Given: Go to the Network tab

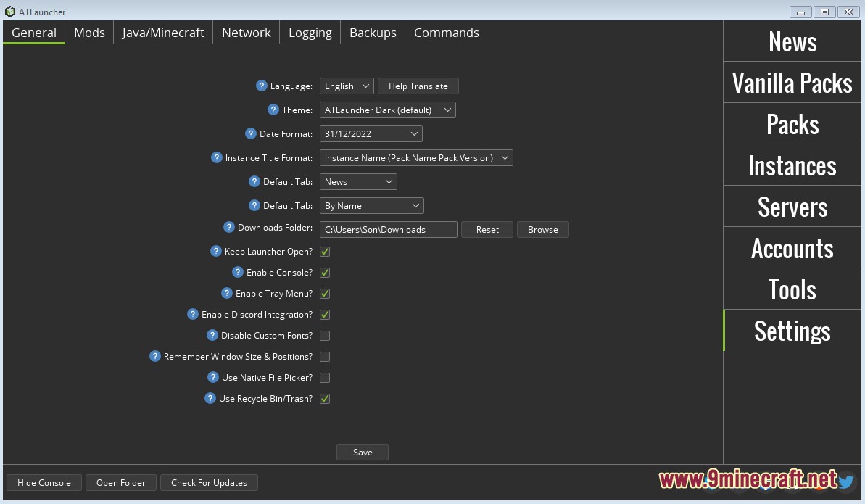Looking at the screenshot, I should tap(246, 33).
